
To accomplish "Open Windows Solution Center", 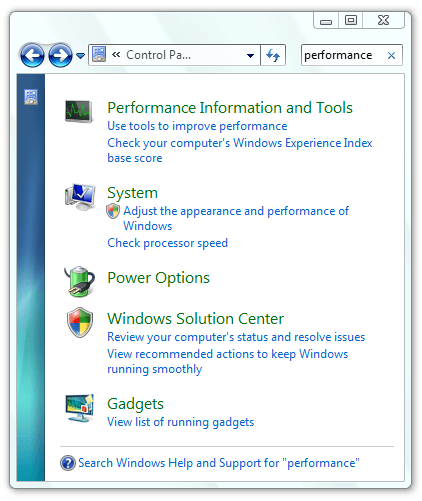I will point(195,319).
